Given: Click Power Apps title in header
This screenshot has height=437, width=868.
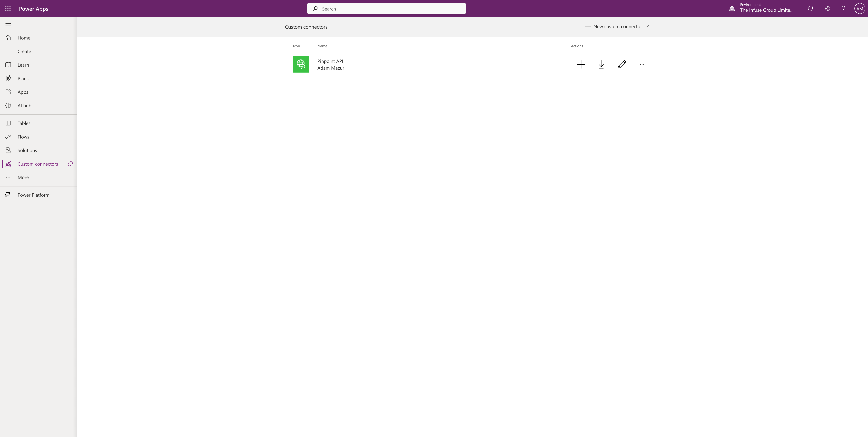Looking at the screenshot, I should click(33, 9).
